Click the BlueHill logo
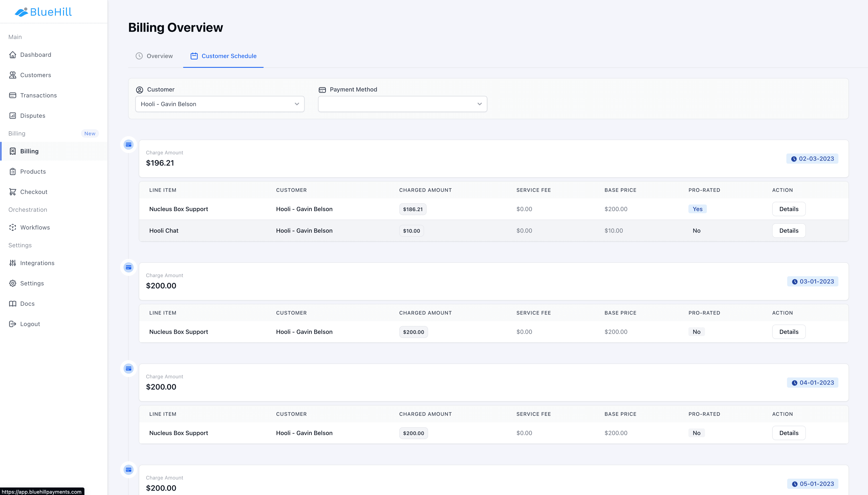 click(43, 12)
